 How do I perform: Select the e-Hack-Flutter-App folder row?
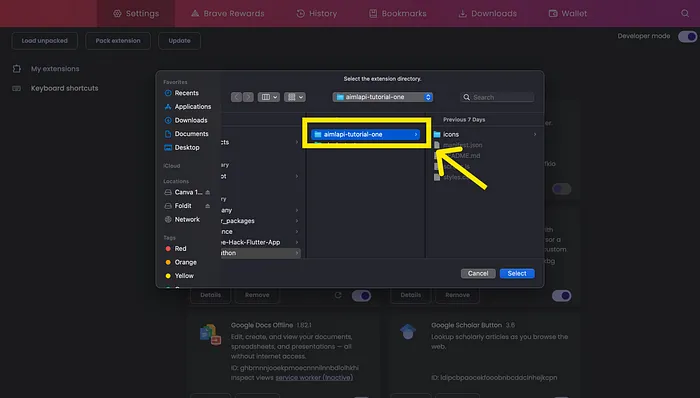261,242
